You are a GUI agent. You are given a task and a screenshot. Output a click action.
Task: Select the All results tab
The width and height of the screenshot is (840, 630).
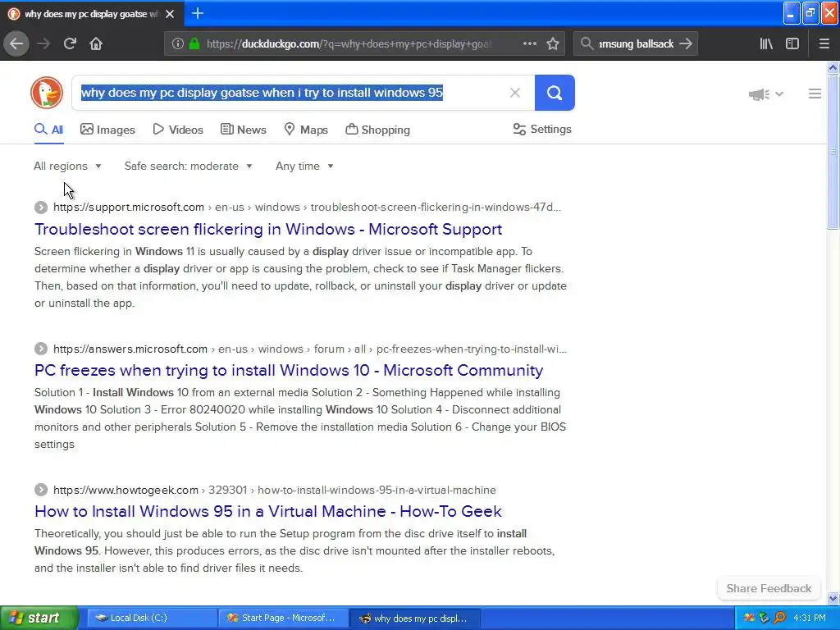(x=48, y=130)
